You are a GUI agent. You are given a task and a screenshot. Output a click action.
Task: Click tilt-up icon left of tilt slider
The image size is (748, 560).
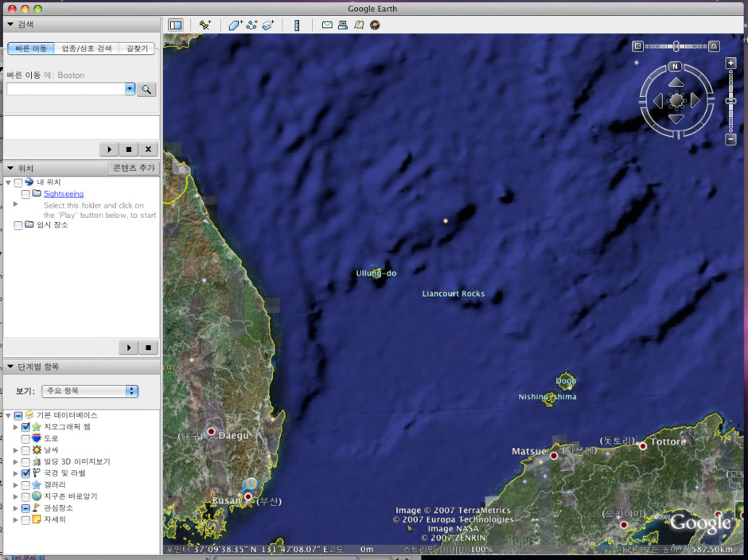pyautogui.click(x=637, y=46)
